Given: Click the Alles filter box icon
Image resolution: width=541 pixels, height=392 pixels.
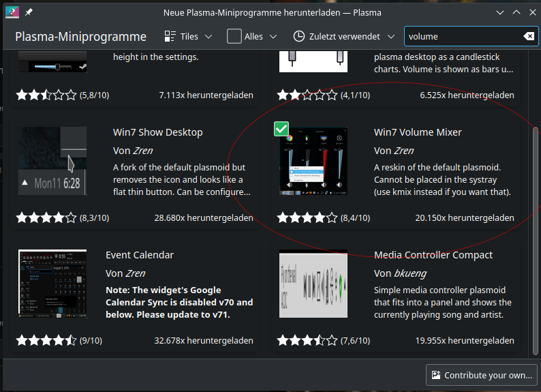Looking at the screenshot, I should pos(234,36).
